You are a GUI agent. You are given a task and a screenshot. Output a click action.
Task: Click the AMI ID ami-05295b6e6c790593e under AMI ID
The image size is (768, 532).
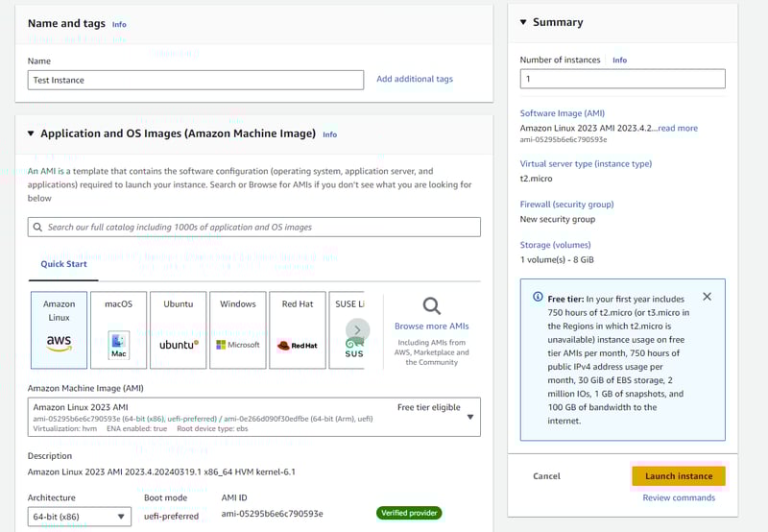pos(272,514)
